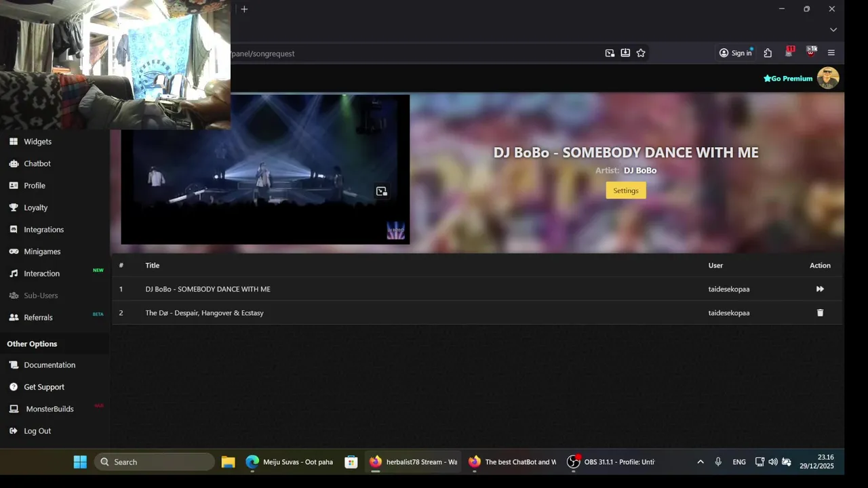Open the browser Extensions puzzle icon
Viewport: 868px width, 488px height.
click(x=768, y=53)
